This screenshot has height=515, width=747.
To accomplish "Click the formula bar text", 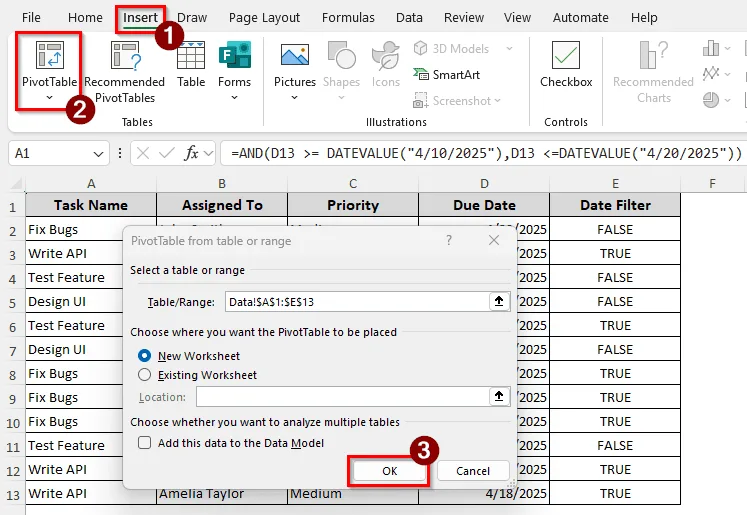I will pyautogui.click(x=486, y=153).
